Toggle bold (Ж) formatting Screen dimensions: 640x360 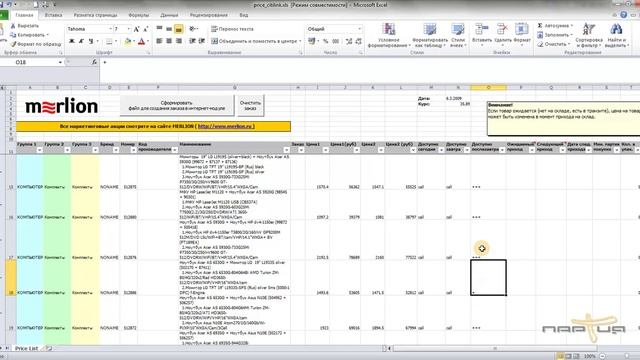coord(72,41)
